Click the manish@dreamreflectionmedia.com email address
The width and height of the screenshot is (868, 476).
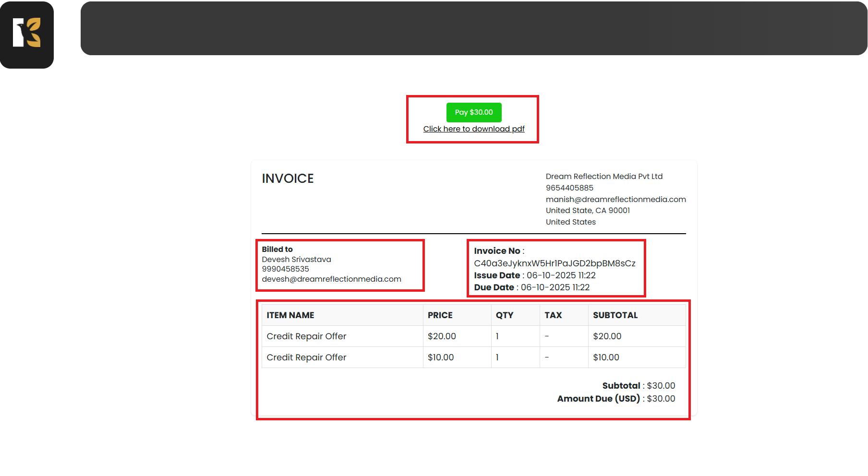[615, 200]
